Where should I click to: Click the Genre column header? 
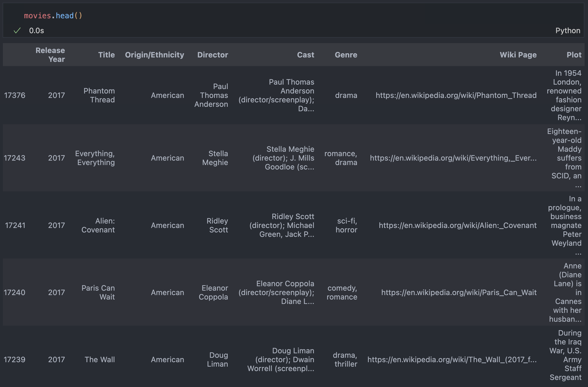point(346,55)
